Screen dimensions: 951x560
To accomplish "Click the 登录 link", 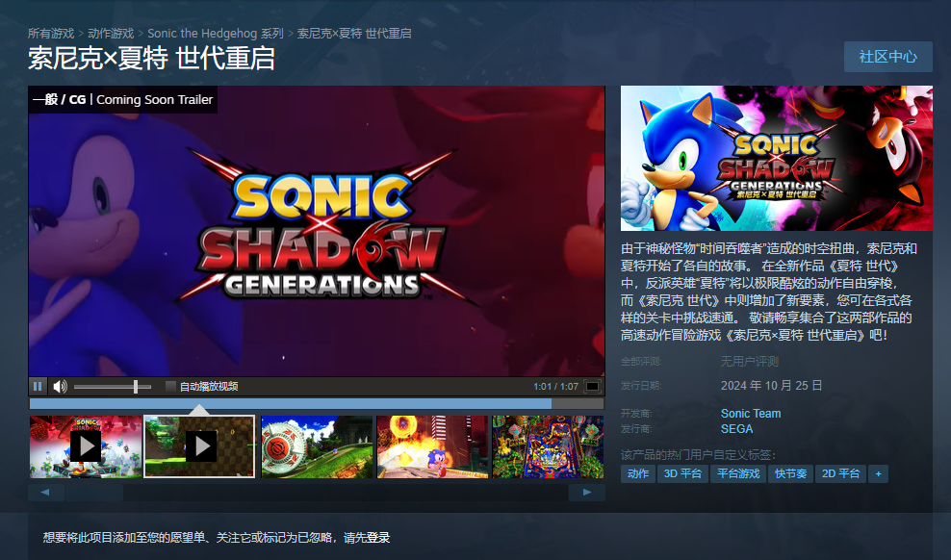I will 378,538.
